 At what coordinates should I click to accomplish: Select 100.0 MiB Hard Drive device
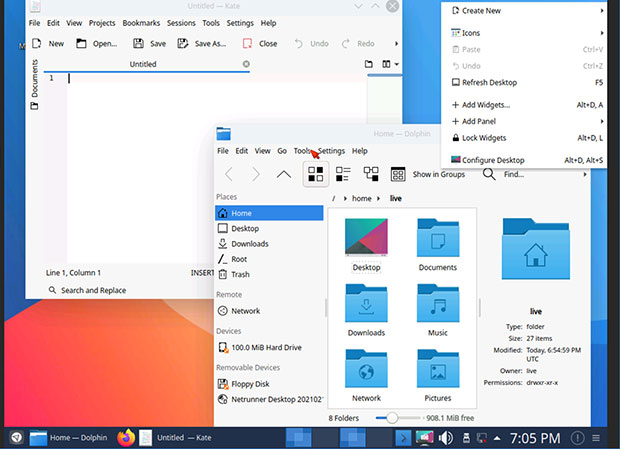click(x=269, y=347)
